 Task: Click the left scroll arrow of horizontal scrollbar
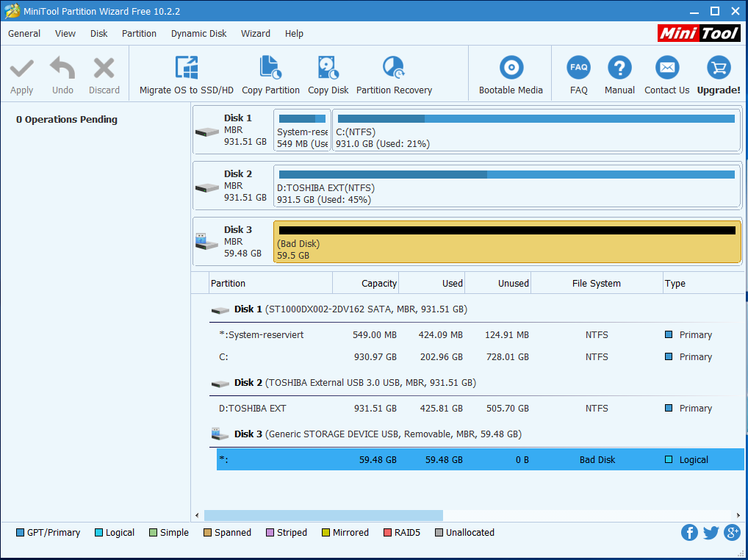coord(197,515)
